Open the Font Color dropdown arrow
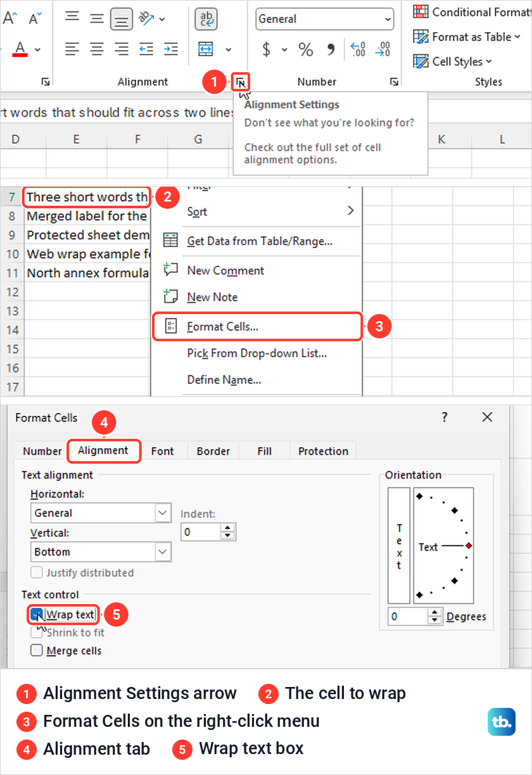This screenshot has height=775, width=532. 37,49
